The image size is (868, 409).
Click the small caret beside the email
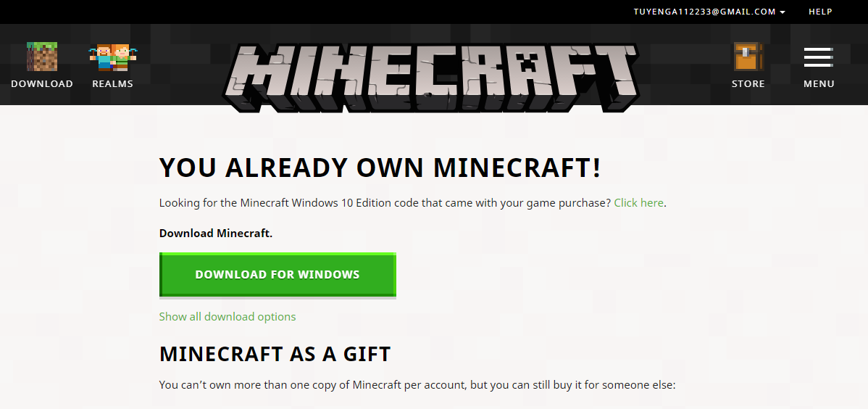pos(783,12)
